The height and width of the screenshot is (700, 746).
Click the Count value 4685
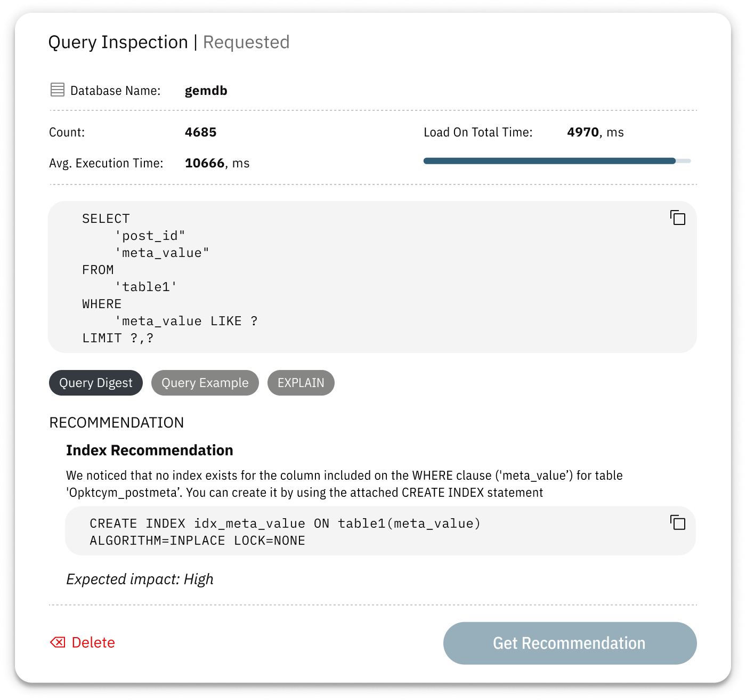[x=201, y=132]
